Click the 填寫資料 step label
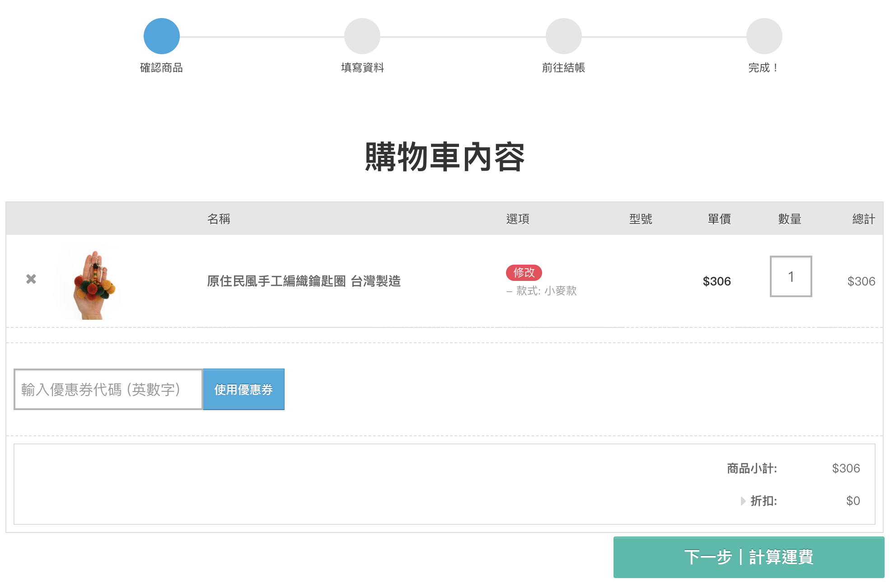Image resolution: width=890 pixels, height=588 pixels. coord(362,68)
